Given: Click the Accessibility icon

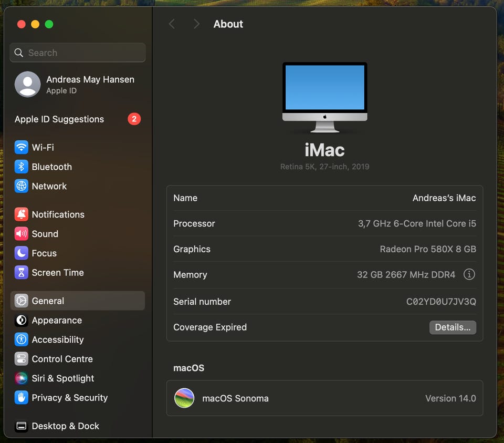Looking at the screenshot, I should tap(21, 339).
